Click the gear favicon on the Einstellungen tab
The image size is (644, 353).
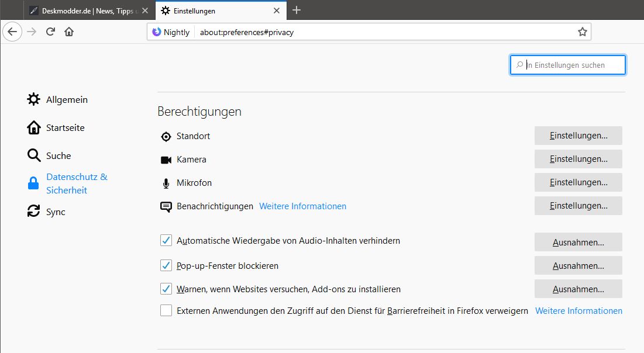pos(166,11)
